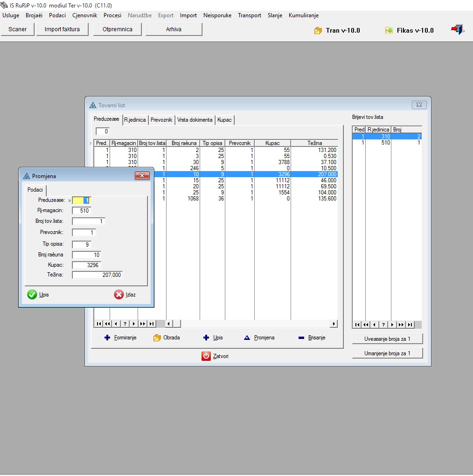
Task: Click the Težina input field
Action: tap(97, 275)
